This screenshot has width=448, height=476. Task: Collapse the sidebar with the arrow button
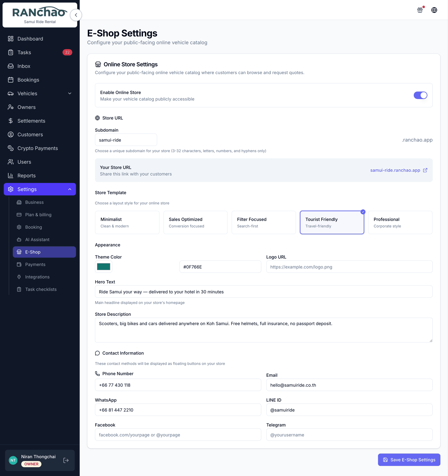click(76, 15)
